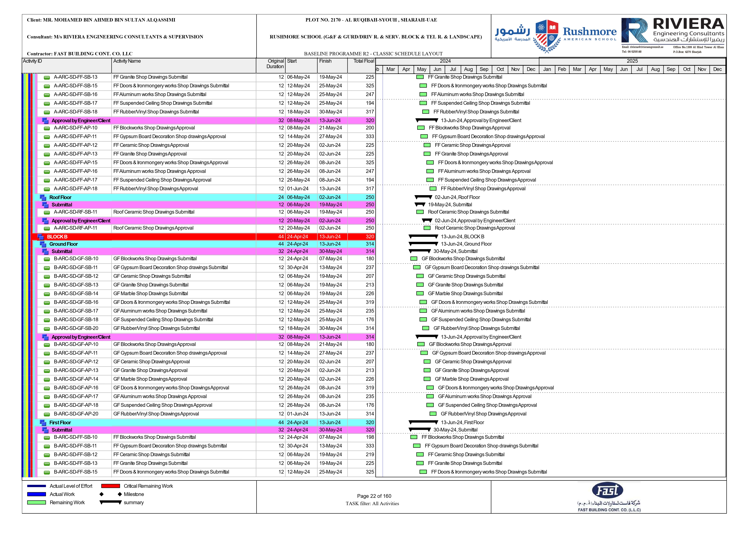
Task: Click activity icon for B-ARC-SD-GF-AP-12
Action: (47, 362)
